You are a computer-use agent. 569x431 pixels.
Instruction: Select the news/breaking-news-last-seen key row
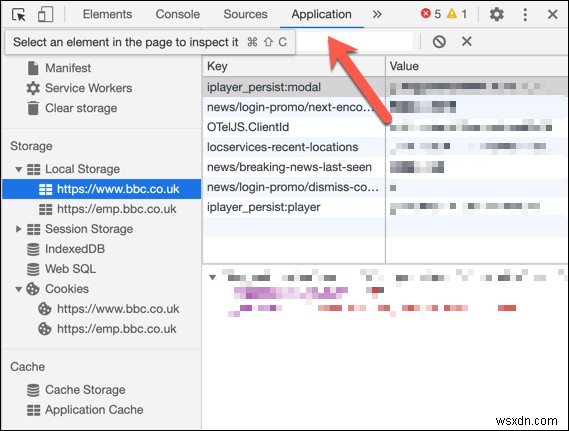pyautogui.click(x=385, y=167)
